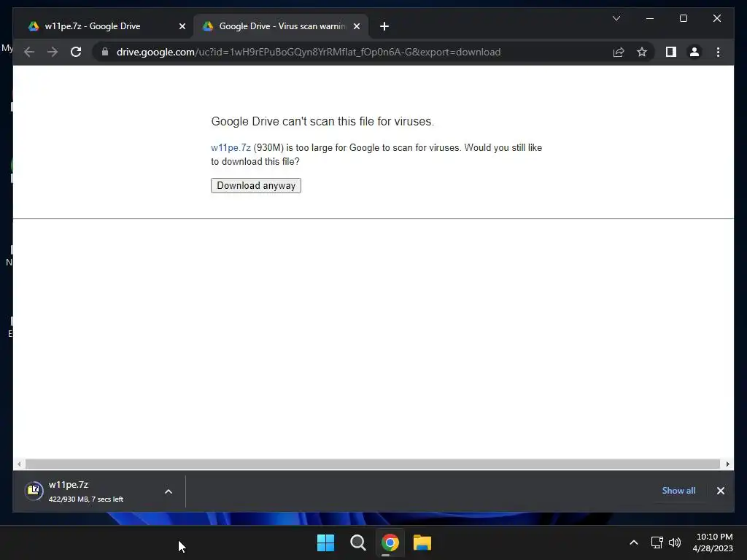Screen dimensions: 747x560
Task: Open the w11pe.7z file link
Action: pyautogui.click(x=231, y=147)
